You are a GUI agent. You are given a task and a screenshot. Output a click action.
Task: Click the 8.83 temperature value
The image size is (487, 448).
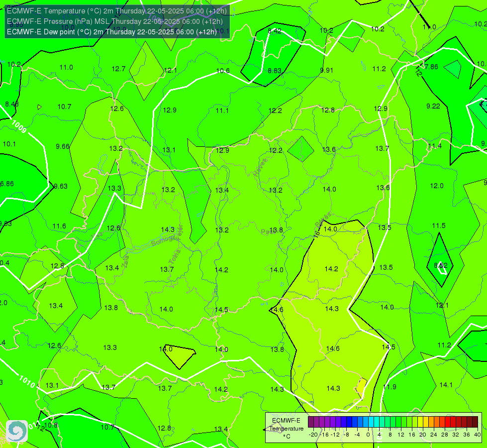[x=275, y=71]
